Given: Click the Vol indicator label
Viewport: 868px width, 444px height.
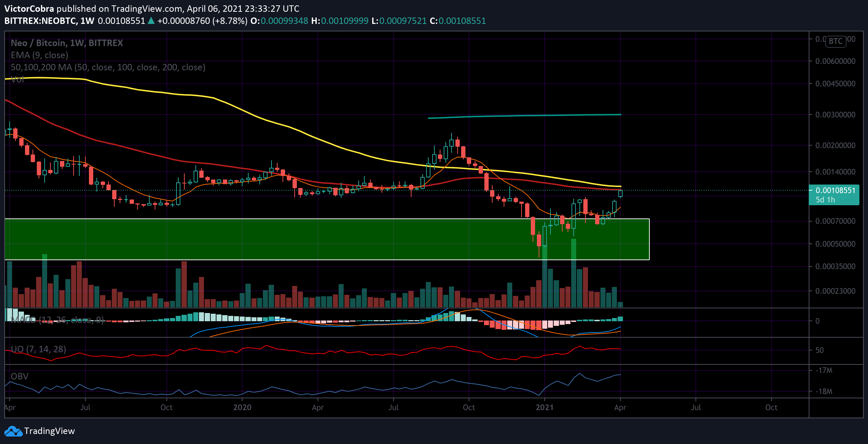Looking at the screenshot, I should tap(17, 79).
